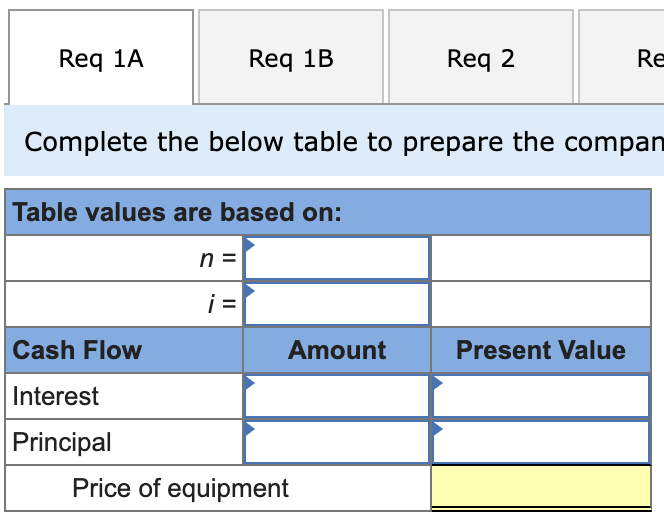Focus the i = input field
The height and width of the screenshot is (528, 664).
click(338, 304)
